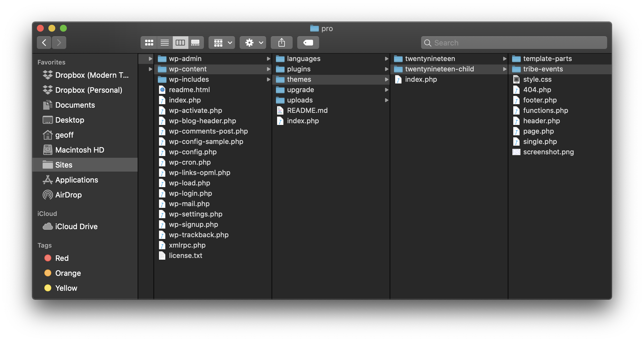Viewport: 644px width, 342px height.
Task: Switch to gallery view
Action: click(196, 43)
